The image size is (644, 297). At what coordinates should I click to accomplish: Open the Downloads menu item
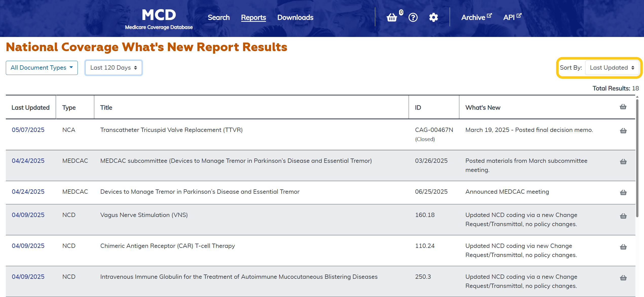[x=295, y=17]
